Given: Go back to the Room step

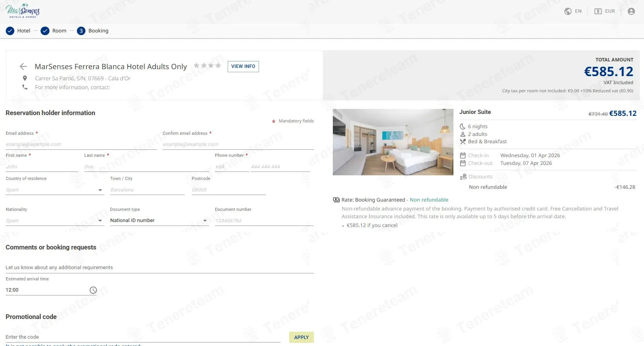Looking at the screenshot, I should (x=54, y=31).
